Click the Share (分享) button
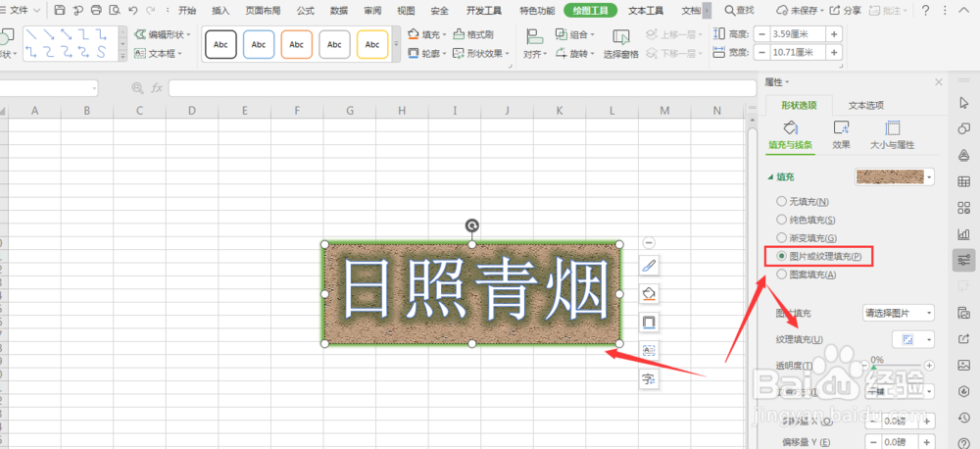 click(846, 10)
